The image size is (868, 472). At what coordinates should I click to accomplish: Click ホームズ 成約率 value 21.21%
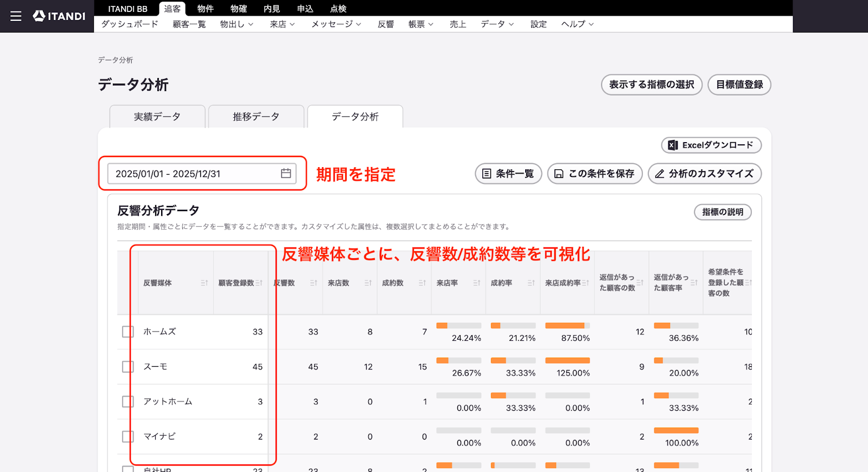[522, 338]
